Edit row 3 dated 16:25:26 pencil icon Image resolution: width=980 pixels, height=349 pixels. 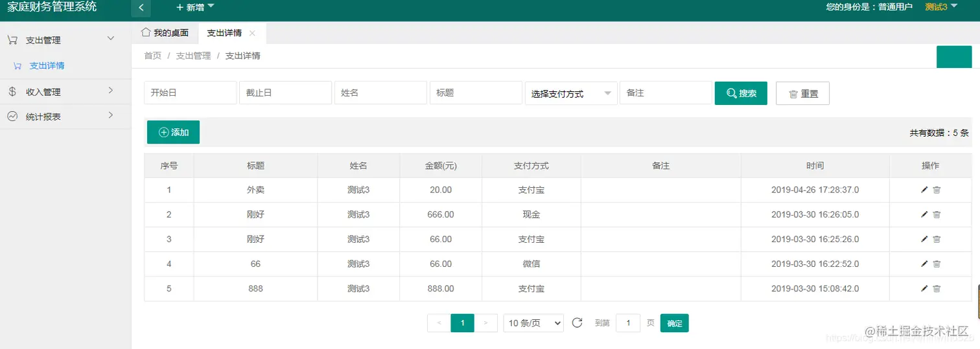coord(924,239)
